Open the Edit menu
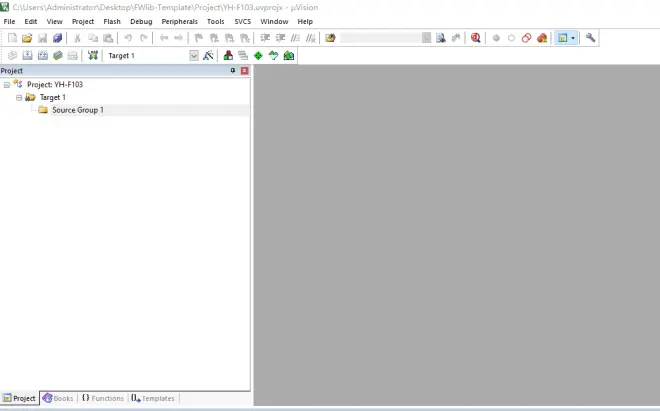The height and width of the screenshot is (411, 660). [x=31, y=21]
